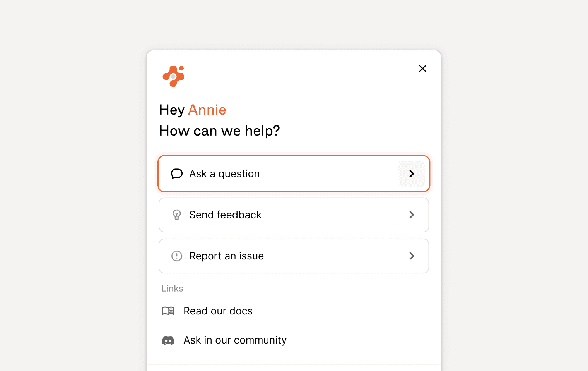The width and height of the screenshot is (588, 371).
Task: Dismiss the help widget with the X
Action: click(x=422, y=69)
